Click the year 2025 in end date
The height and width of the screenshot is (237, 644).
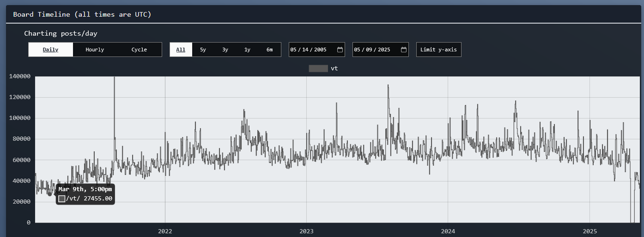point(383,50)
